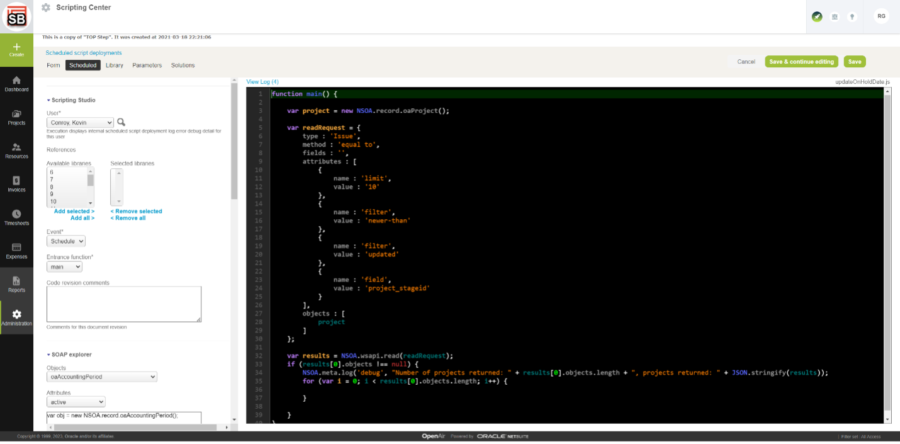Image resolution: width=900 pixels, height=444 pixels.
Task: Click < Remove all link
Action: [x=127, y=218]
